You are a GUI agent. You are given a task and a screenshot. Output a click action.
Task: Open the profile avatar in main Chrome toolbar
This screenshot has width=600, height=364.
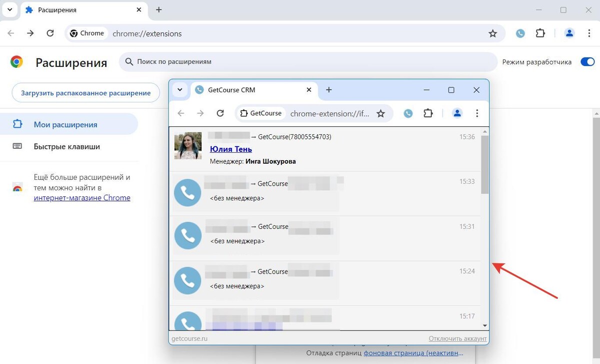(x=569, y=33)
